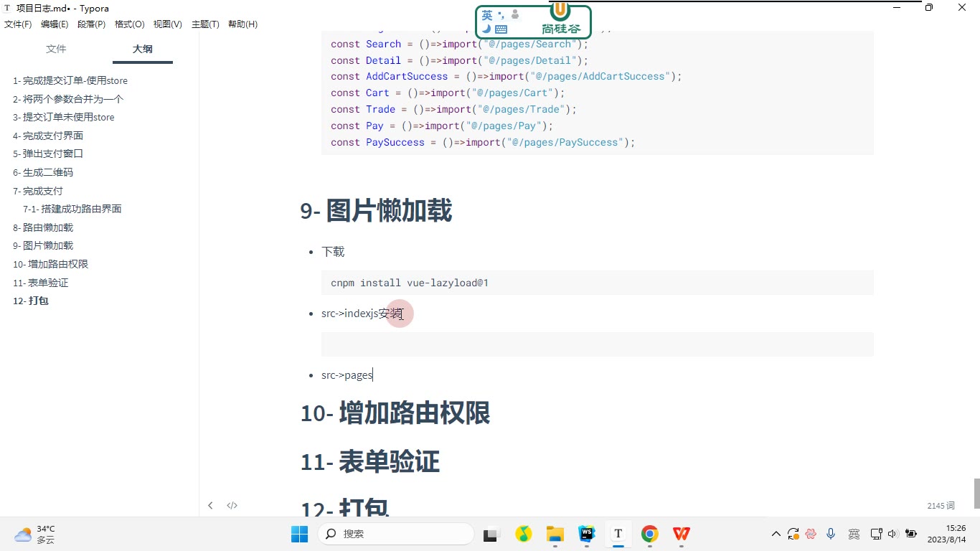Click the Typora taskbar icon
The width and height of the screenshot is (980, 551).
click(618, 534)
